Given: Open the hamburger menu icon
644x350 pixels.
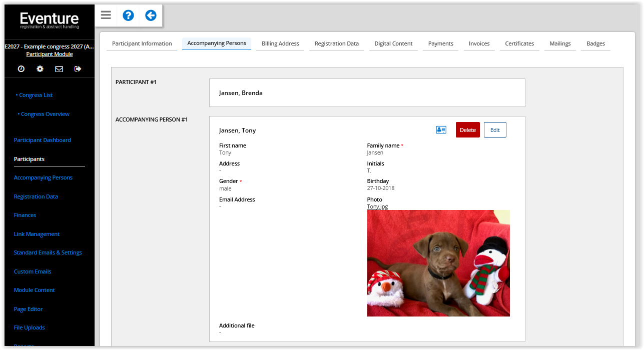Looking at the screenshot, I should [x=106, y=15].
